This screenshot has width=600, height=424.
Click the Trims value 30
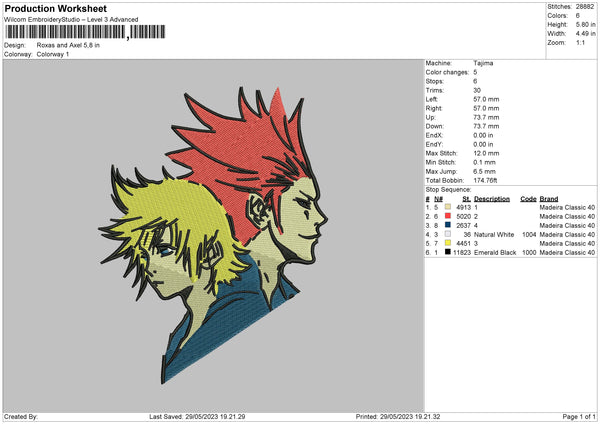(477, 90)
